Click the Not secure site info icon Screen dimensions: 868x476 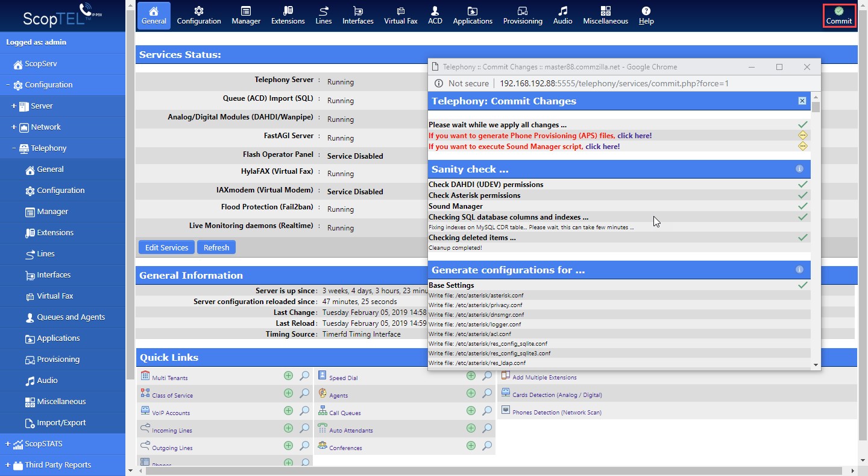click(x=439, y=83)
